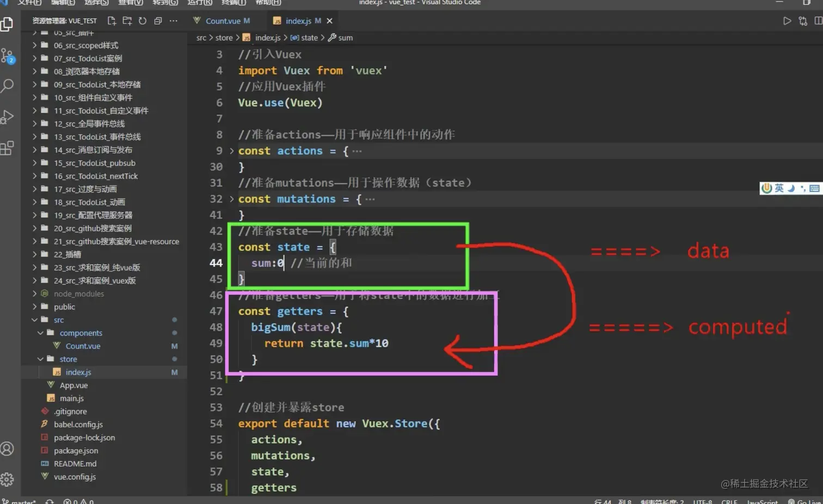
Task: Open the Run and Debug view
Action: (7, 116)
